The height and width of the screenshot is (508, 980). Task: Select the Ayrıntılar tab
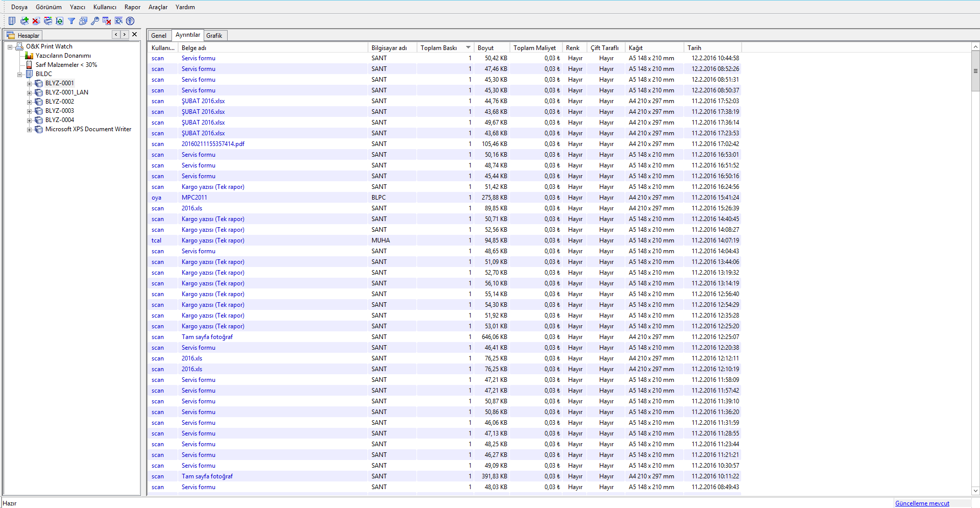[187, 35]
